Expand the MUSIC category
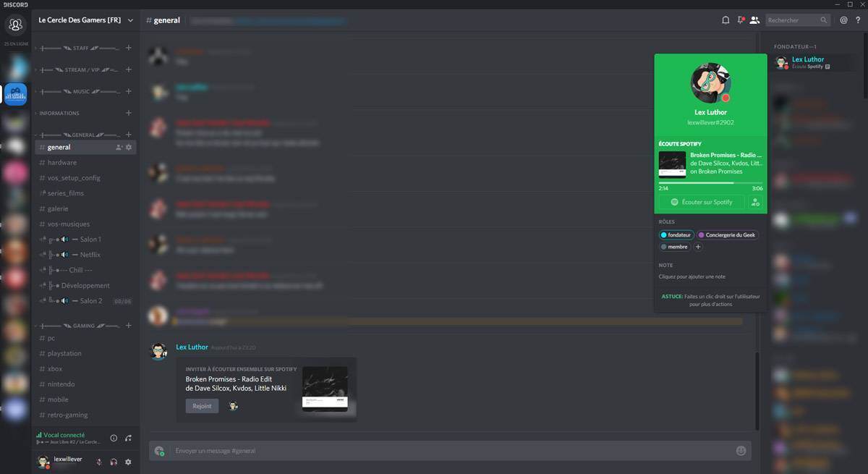The image size is (868, 474). [x=79, y=91]
